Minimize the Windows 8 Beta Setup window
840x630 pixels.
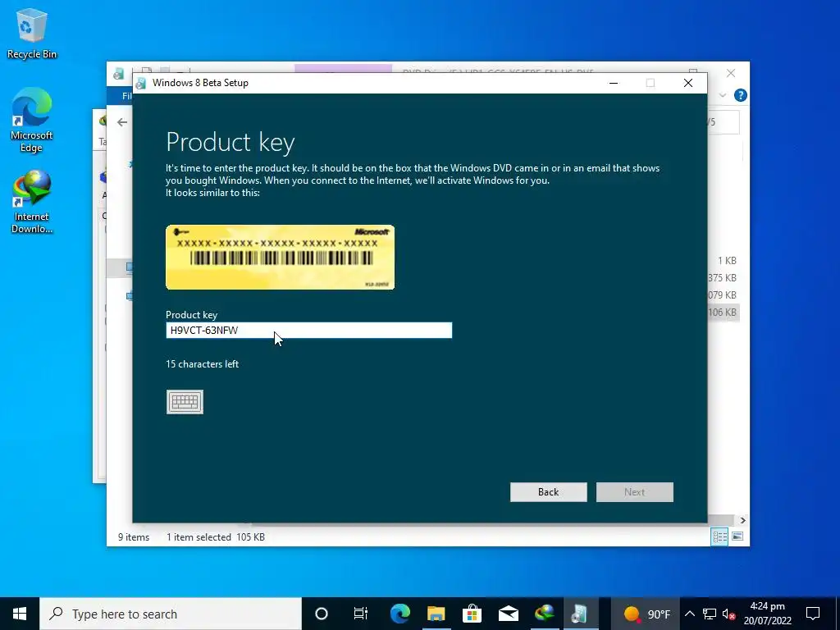[x=614, y=83]
